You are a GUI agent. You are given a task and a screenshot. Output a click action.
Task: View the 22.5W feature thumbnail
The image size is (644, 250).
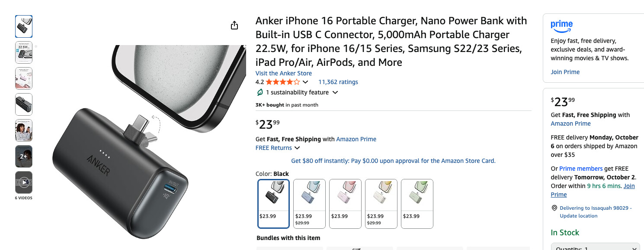click(24, 52)
